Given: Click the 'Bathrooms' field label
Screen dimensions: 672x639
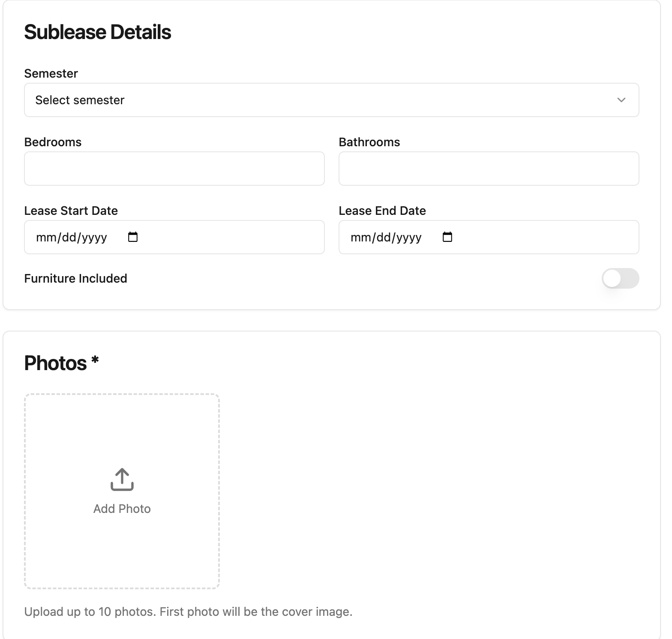Looking at the screenshot, I should click(x=369, y=142).
